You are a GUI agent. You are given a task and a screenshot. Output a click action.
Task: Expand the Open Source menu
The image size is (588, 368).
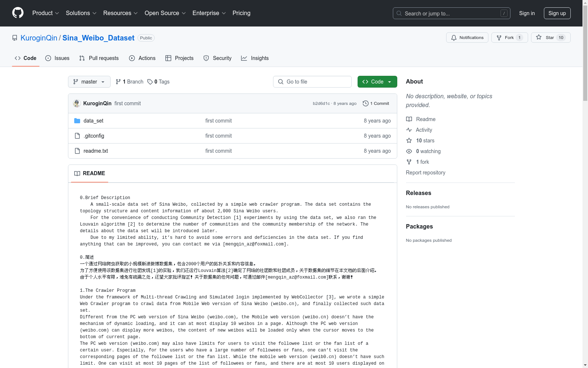[x=165, y=13]
